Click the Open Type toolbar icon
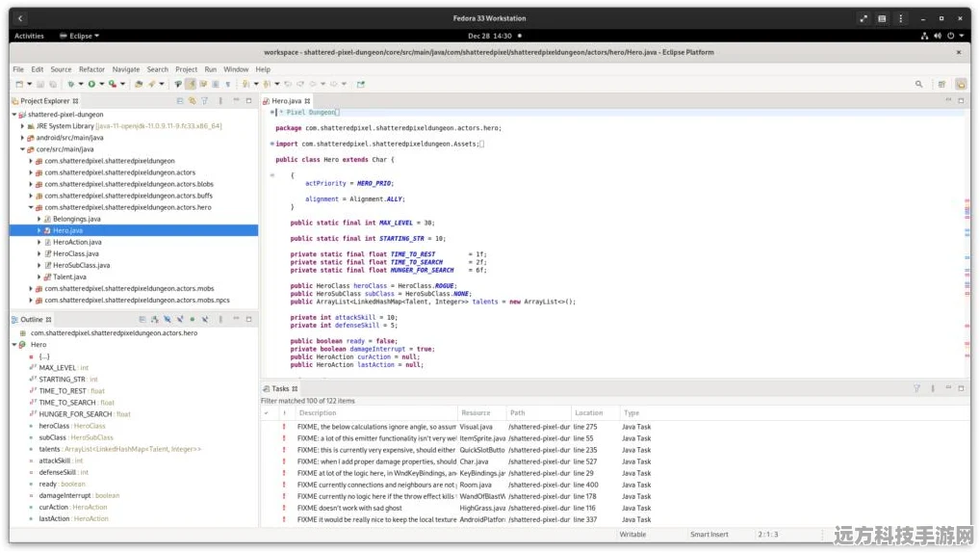This screenshot has height=553, width=980. coord(139,84)
